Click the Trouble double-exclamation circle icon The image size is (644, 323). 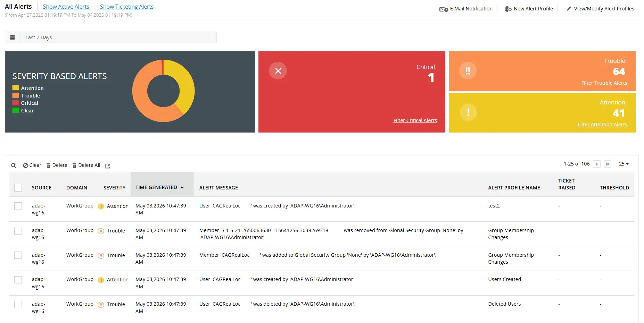[x=468, y=71]
